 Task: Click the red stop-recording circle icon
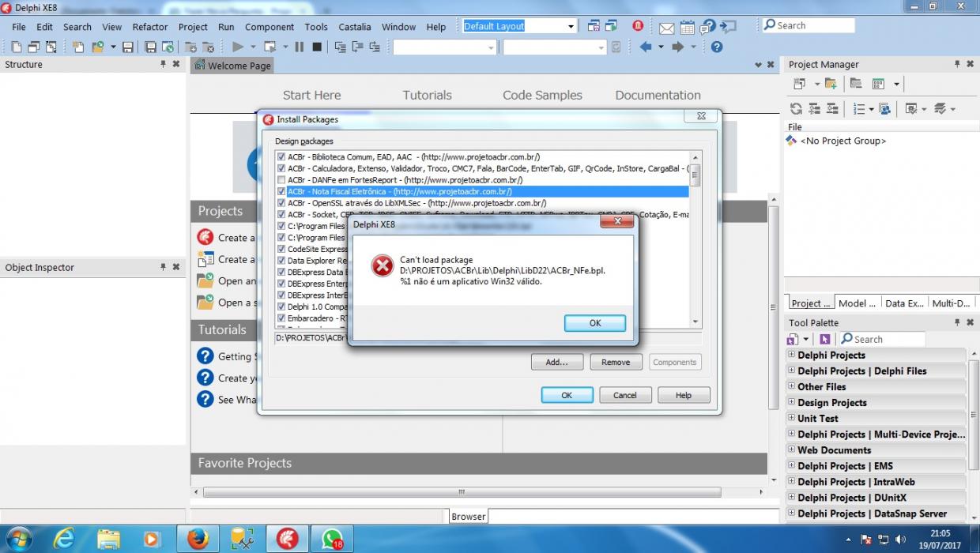[638, 26]
